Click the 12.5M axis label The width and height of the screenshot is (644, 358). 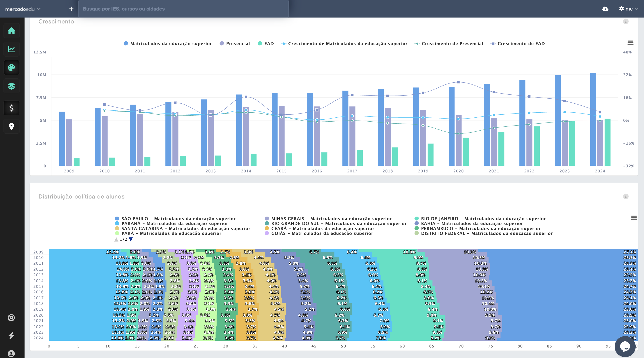click(40, 52)
